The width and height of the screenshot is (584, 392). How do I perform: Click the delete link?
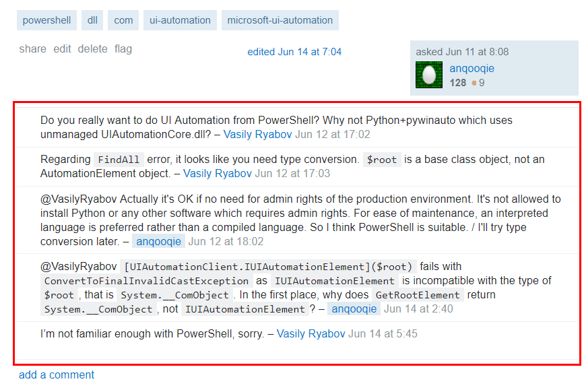click(x=92, y=48)
